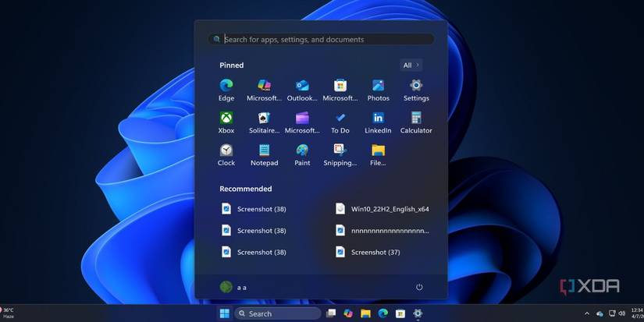Viewport: 644px width, 322px height.
Task: Launch the Photos app
Action: tap(378, 90)
